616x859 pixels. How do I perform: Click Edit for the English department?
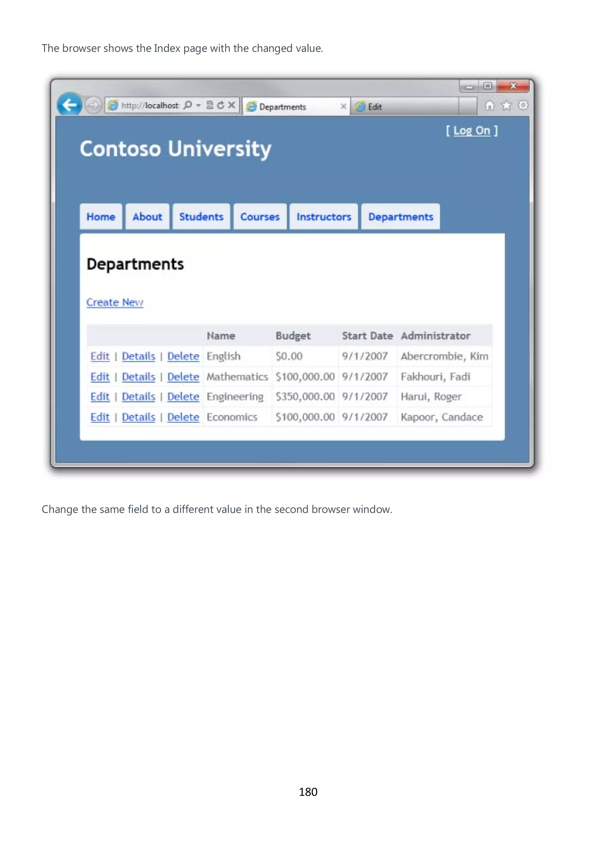pyautogui.click(x=100, y=356)
